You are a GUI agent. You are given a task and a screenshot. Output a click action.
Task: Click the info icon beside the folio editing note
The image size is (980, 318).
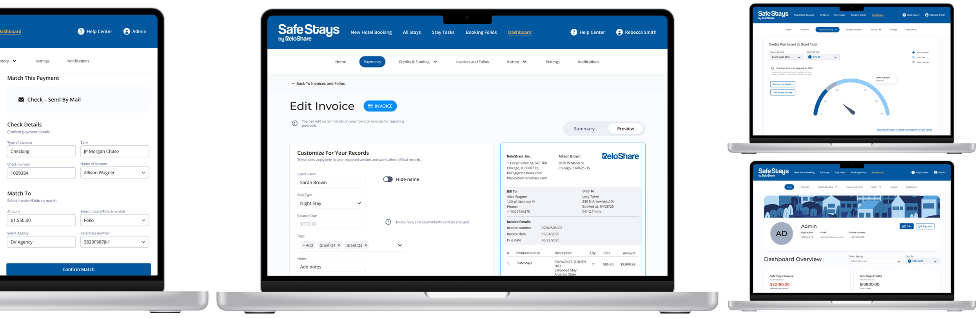coord(294,123)
